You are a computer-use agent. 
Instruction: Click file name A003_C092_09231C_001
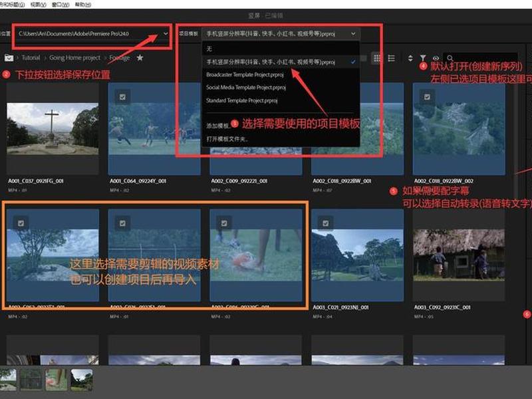click(x=442, y=307)
